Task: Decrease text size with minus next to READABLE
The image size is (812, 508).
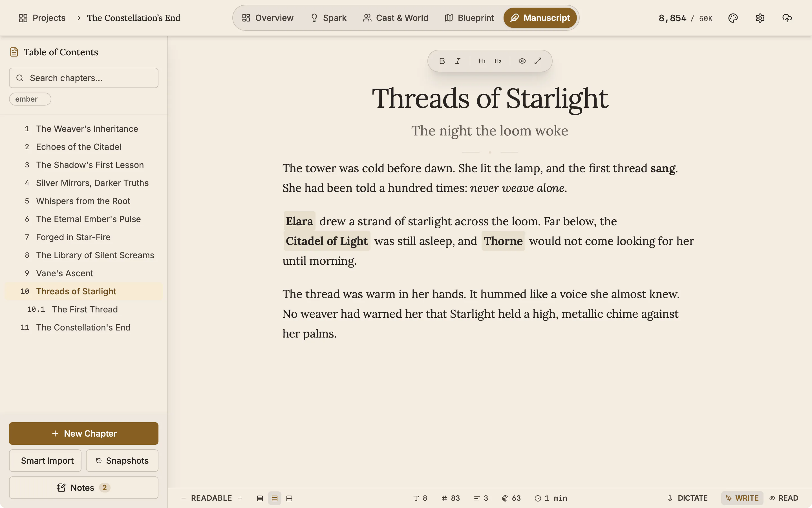Action: click(x=184, y=498)
